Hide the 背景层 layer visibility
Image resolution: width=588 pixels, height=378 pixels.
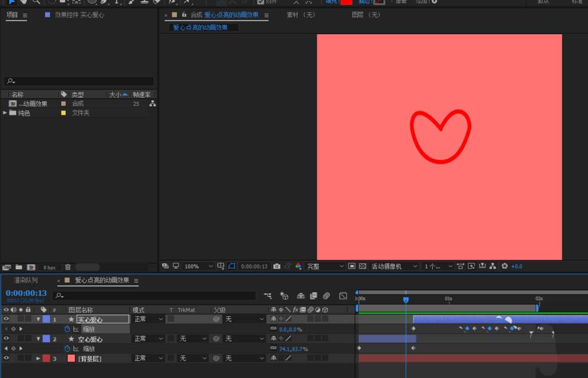coord(6,358)
